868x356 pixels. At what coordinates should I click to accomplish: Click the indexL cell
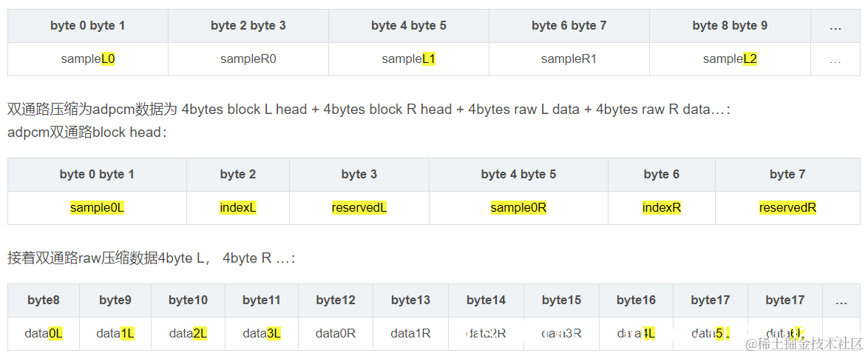coord(238,208)
